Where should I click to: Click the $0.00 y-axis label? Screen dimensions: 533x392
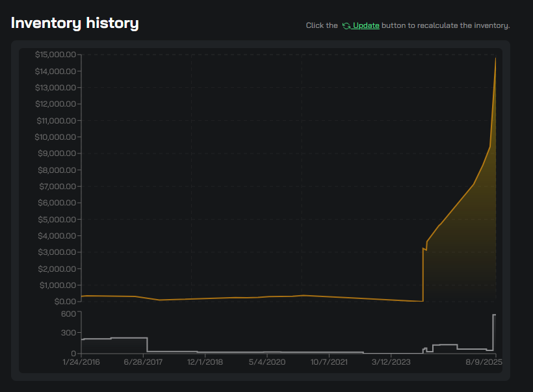pyautogui.click(x=65, y=302)
